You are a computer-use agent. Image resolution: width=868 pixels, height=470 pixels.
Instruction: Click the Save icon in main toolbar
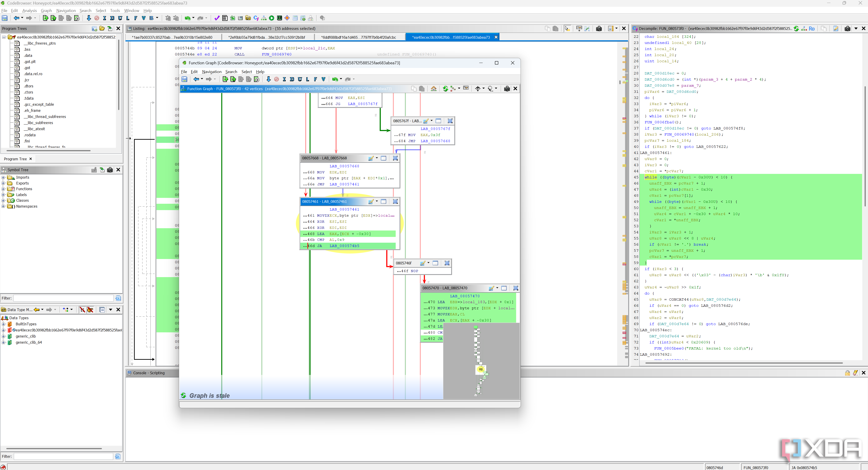tap(5, 18)
